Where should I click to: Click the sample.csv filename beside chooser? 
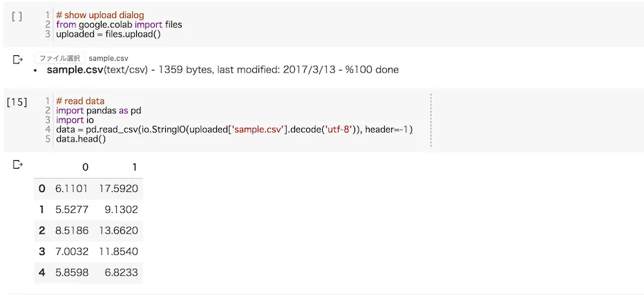point(108,59)
